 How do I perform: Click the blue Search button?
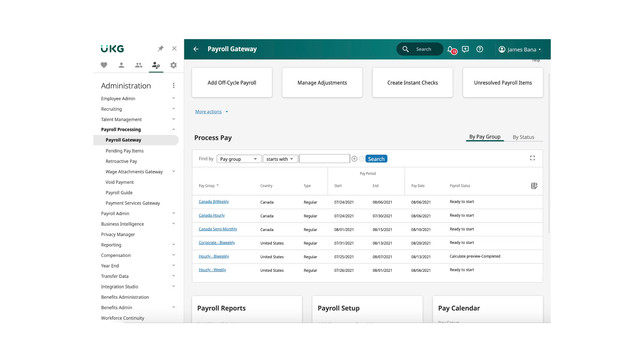(376, 159)
